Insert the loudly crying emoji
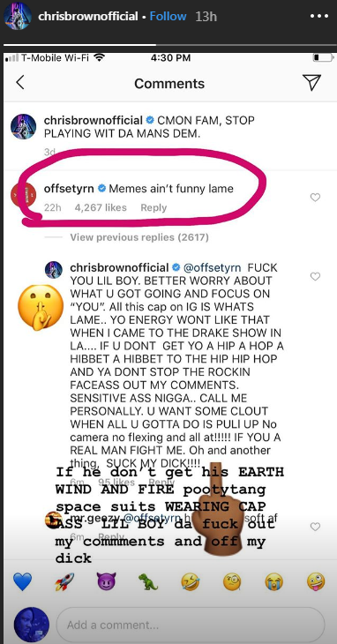337x644 pixels. click(273, 581)
